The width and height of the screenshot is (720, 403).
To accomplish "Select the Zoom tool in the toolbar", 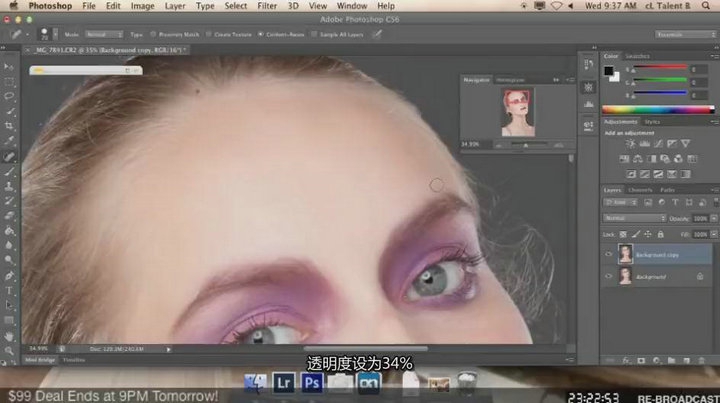I will click(9, 350).
